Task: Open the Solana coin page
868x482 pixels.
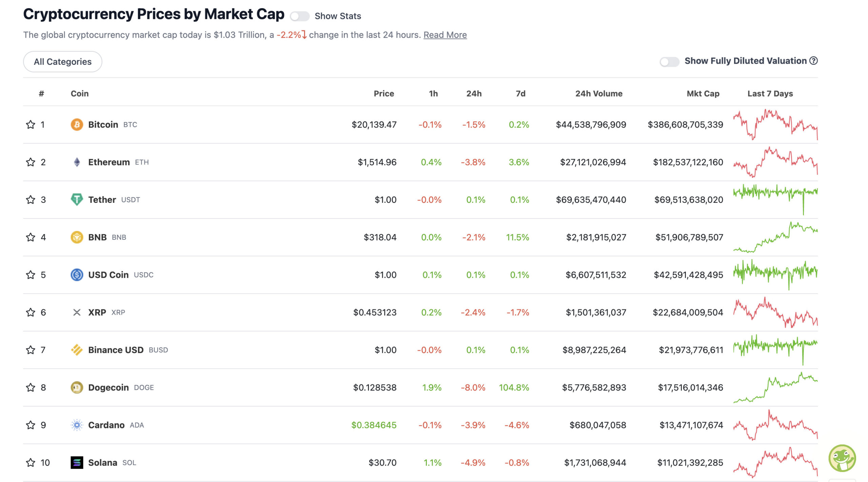Action: tap(102, 463)
